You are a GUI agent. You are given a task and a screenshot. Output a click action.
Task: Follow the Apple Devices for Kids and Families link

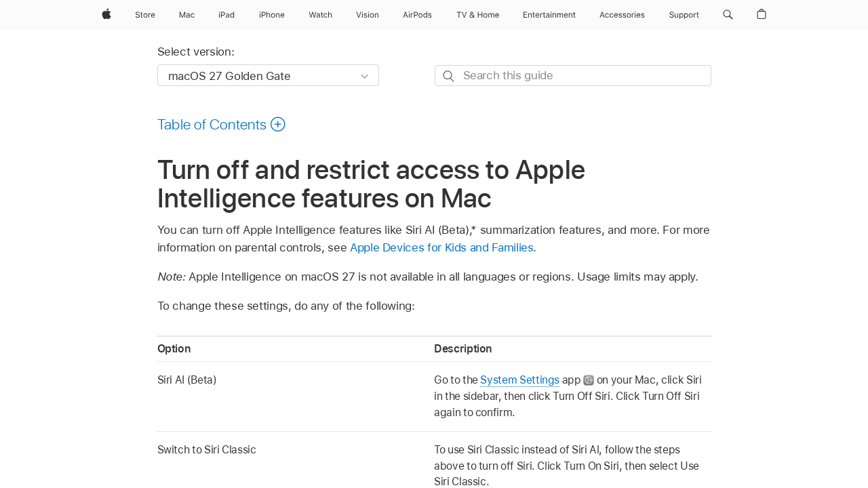click(x=441, y=247)
